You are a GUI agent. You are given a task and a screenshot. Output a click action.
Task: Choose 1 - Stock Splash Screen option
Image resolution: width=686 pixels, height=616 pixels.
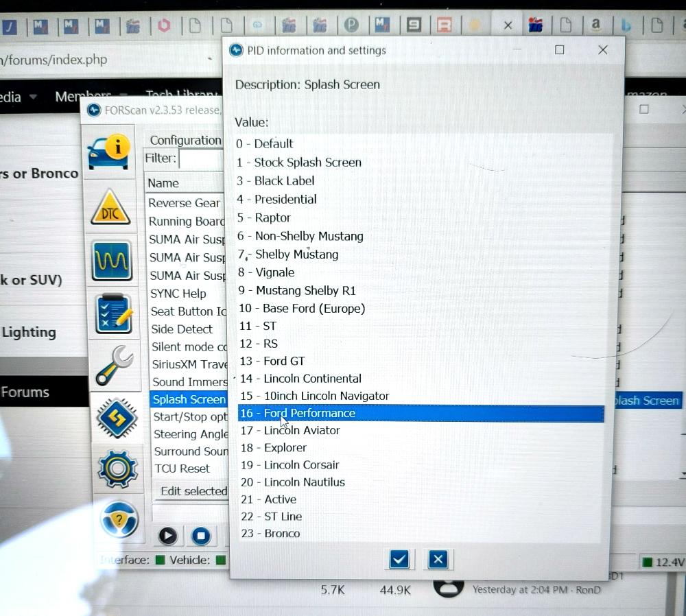click(x=299, y=163)
